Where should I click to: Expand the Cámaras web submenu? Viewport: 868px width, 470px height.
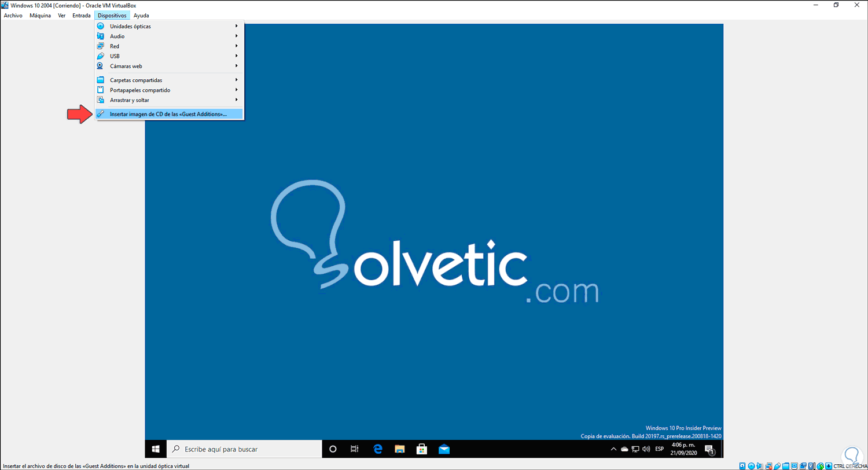(x=169, y=66)
